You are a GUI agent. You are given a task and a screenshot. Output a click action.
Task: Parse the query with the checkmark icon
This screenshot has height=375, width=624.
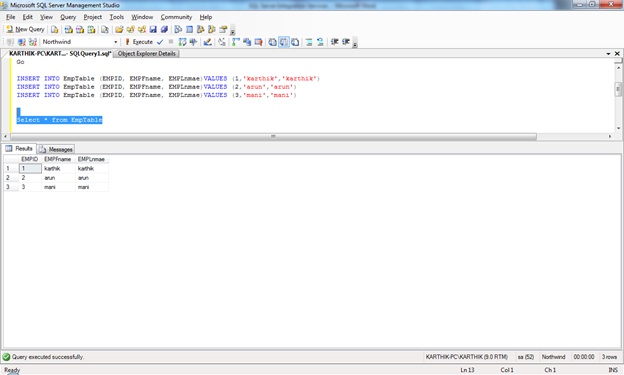(160, 42)
